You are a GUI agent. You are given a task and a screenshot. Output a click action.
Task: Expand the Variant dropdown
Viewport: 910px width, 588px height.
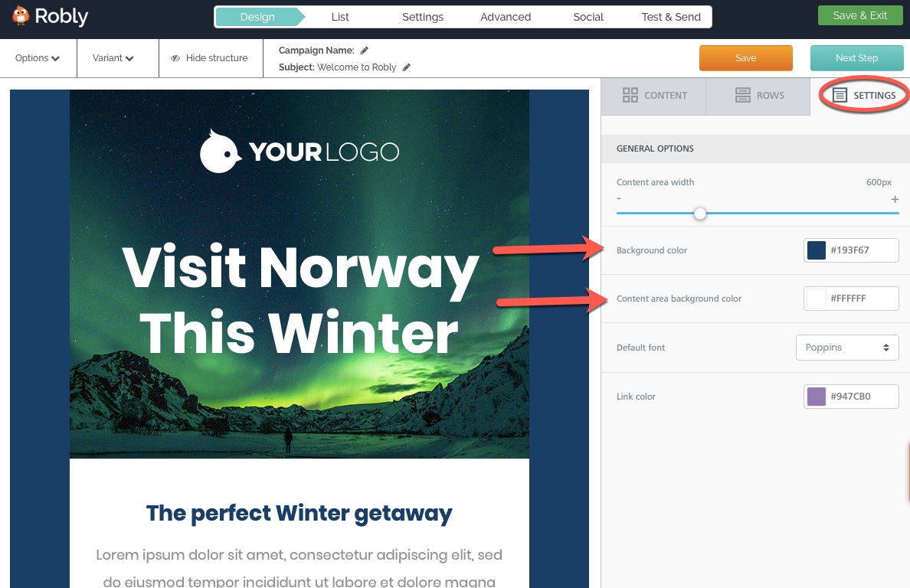tap(113, 58)
